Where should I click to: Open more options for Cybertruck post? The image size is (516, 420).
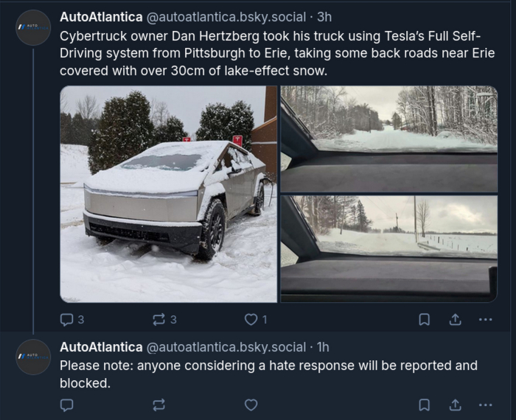coord(485,320)
